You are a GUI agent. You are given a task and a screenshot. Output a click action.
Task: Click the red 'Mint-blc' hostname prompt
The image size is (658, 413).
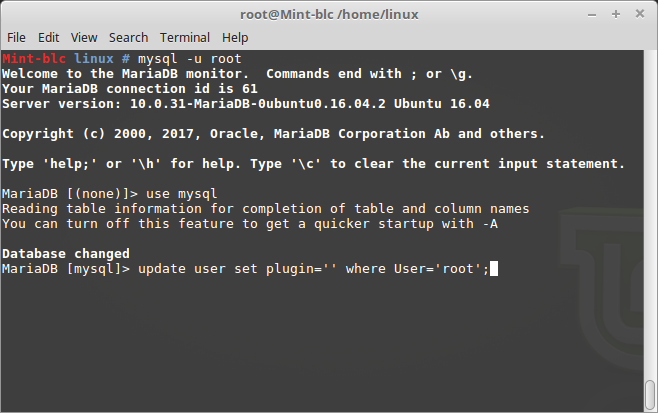(32, 60)
